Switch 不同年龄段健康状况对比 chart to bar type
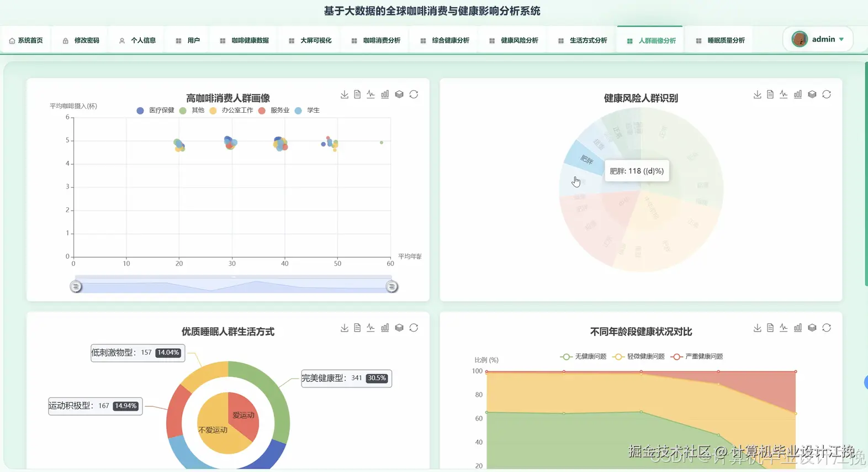The image size is (868, 472). point(798,328)
